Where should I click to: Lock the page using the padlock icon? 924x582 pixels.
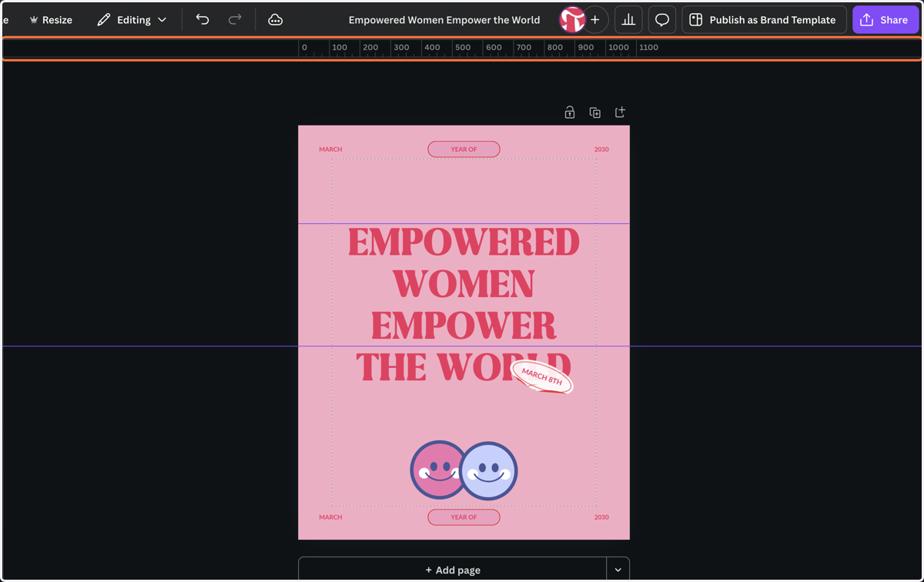tap(570, 112)
